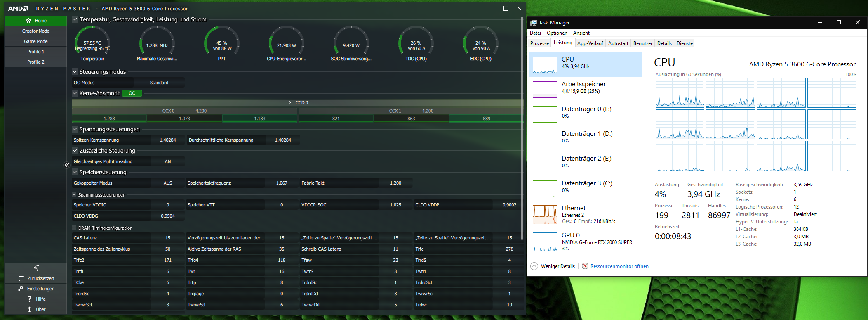The width and height of the screenshot is (868, 320).
Task: Select Profile 2 in Ryzen Master
Action: (36, 62)
